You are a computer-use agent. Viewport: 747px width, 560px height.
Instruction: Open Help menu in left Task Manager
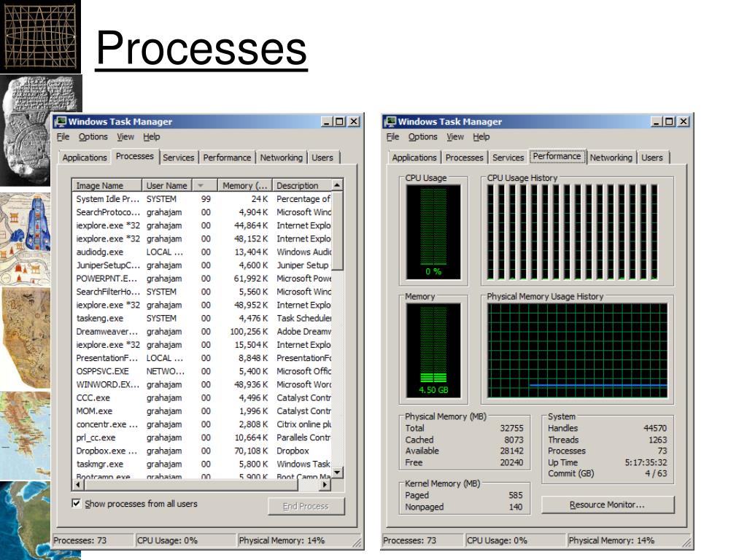tap(152, 136)
